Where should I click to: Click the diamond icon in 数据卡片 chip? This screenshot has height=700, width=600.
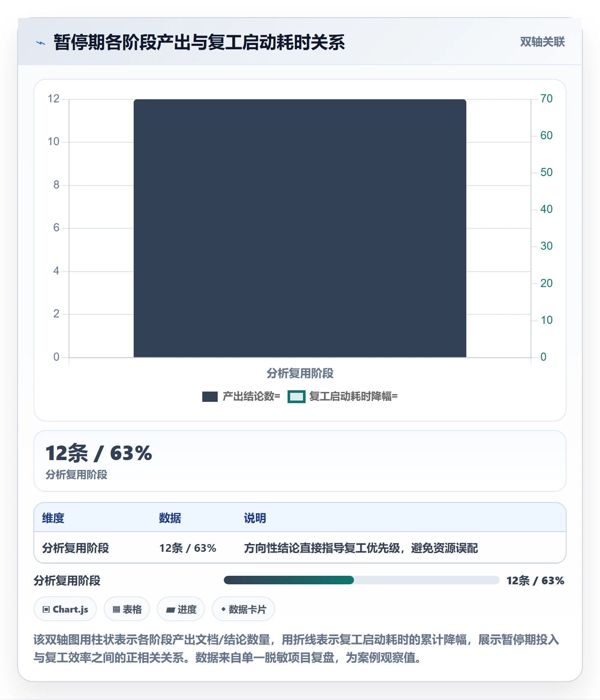click(223, 609)
